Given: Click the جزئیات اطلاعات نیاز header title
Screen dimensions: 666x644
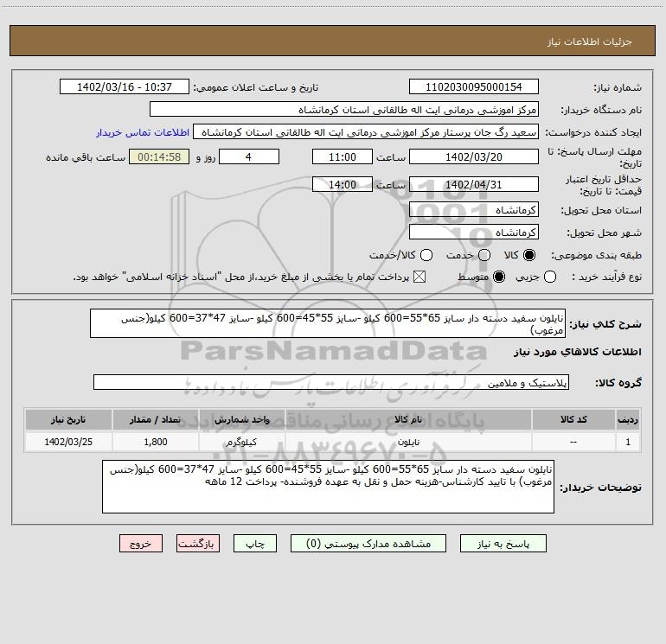Looking at the screenshot, I should (590, 41).
